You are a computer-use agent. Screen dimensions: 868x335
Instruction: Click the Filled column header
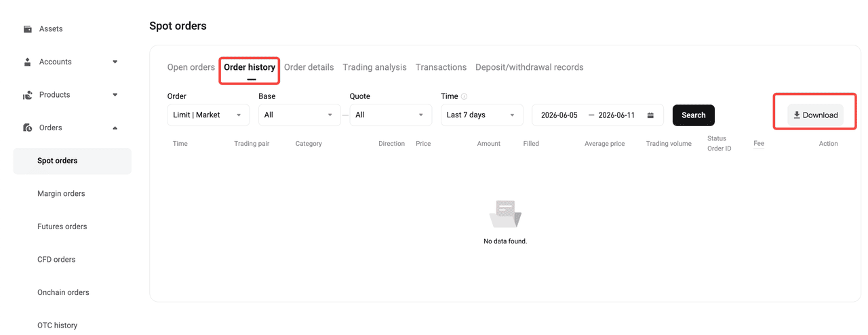click(531, 144)
